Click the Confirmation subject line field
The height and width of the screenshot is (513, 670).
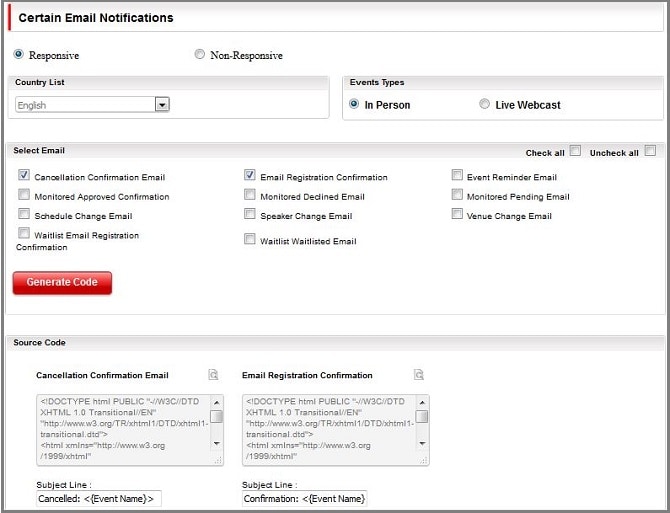(x=304, y=498)
